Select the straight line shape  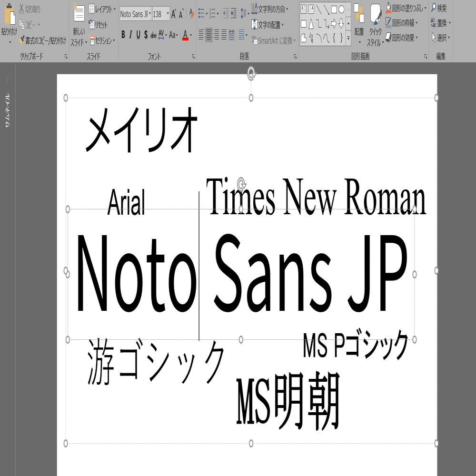(319, 10)
